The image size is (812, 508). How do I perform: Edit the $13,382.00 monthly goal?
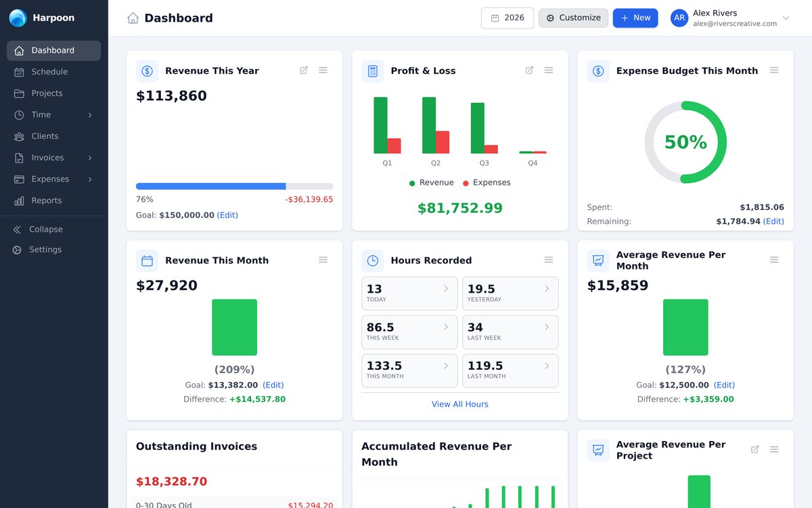(273, 385)
